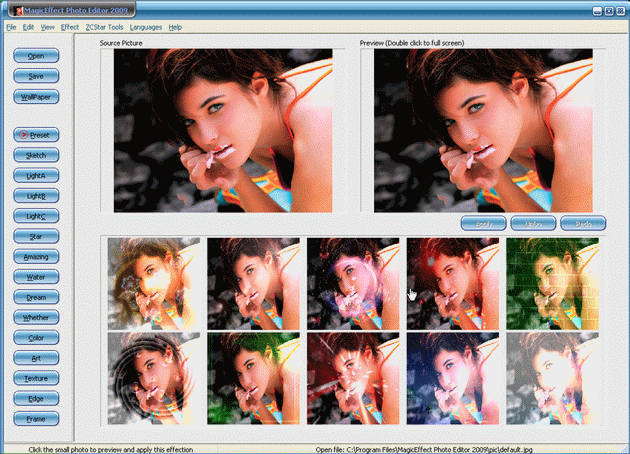Select the LightA effect category
The width and height of the screenshot is (630, 454).
tap(35, 176)
